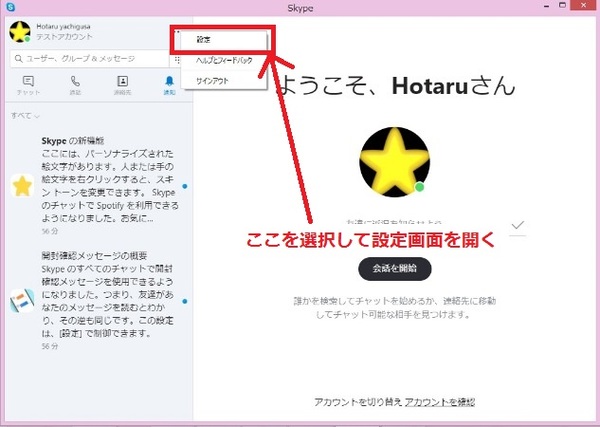Screen dimensions: 600x427
Task: Click the large star profile picture
Action: [x=395, y=162]
